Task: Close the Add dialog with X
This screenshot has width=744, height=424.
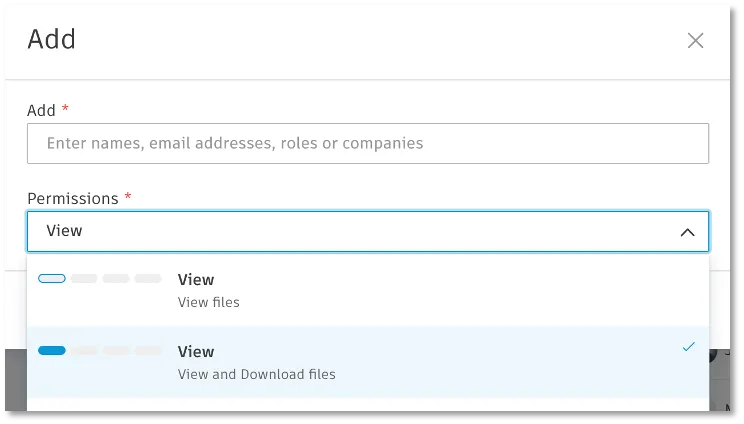Action: point(695,41)
